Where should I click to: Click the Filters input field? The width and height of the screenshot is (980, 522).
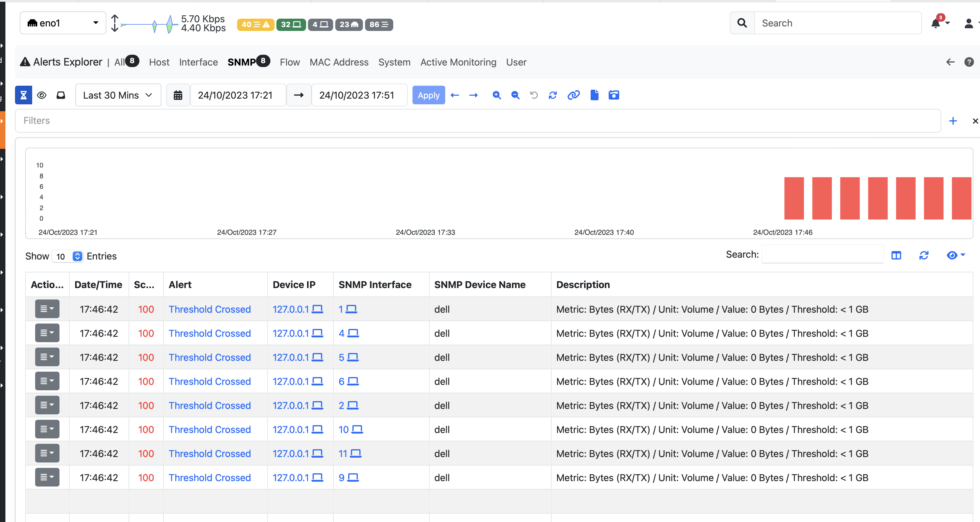[x=477, y=121]
